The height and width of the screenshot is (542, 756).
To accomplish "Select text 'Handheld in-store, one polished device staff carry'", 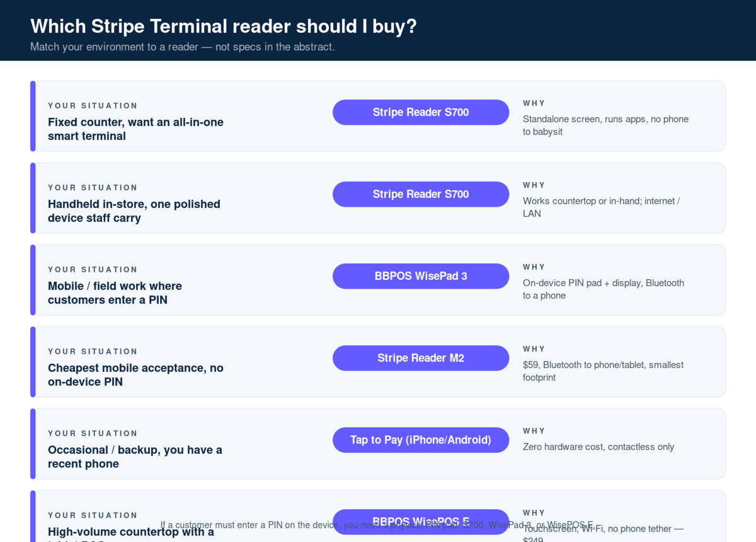I will (134, 211).
